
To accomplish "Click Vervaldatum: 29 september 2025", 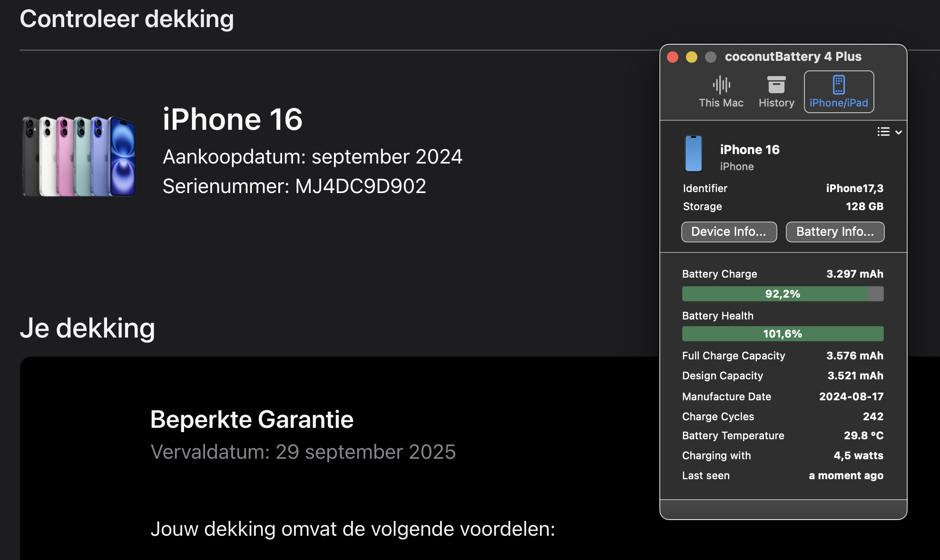I will coord(303,452).
